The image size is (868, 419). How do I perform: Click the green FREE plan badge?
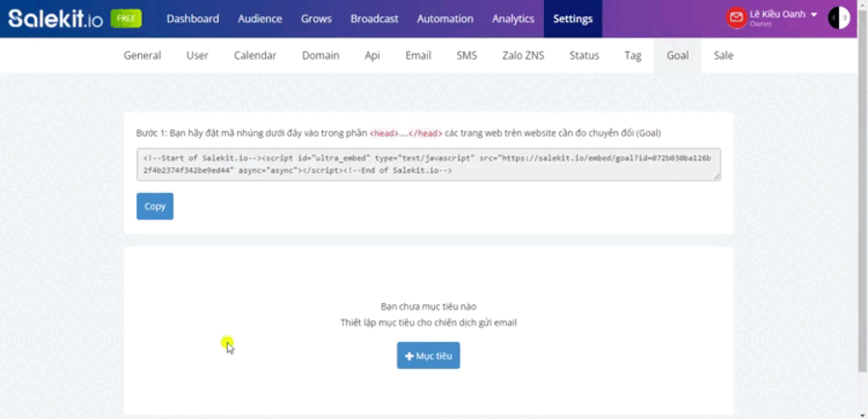(126, 19)
